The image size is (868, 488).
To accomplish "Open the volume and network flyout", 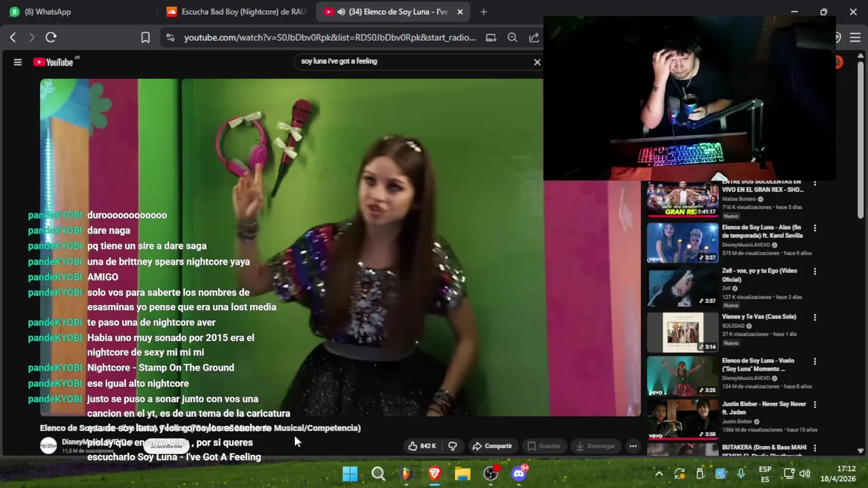I will coord(797,474).
